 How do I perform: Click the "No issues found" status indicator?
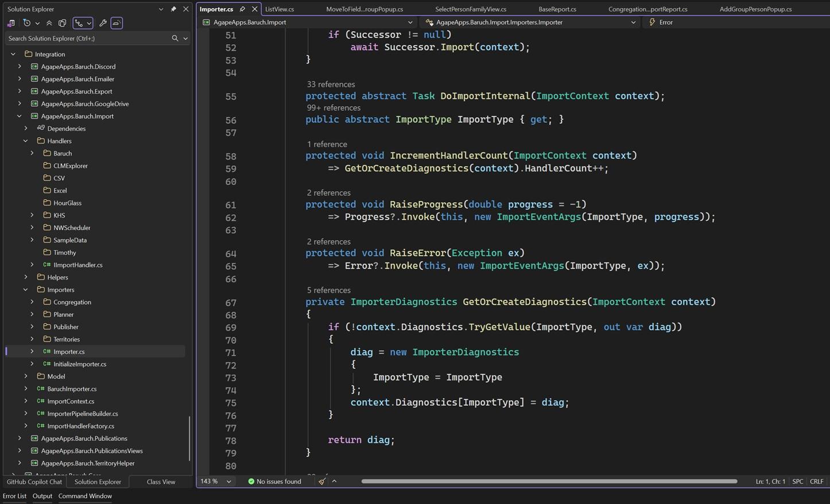point(278,482)
